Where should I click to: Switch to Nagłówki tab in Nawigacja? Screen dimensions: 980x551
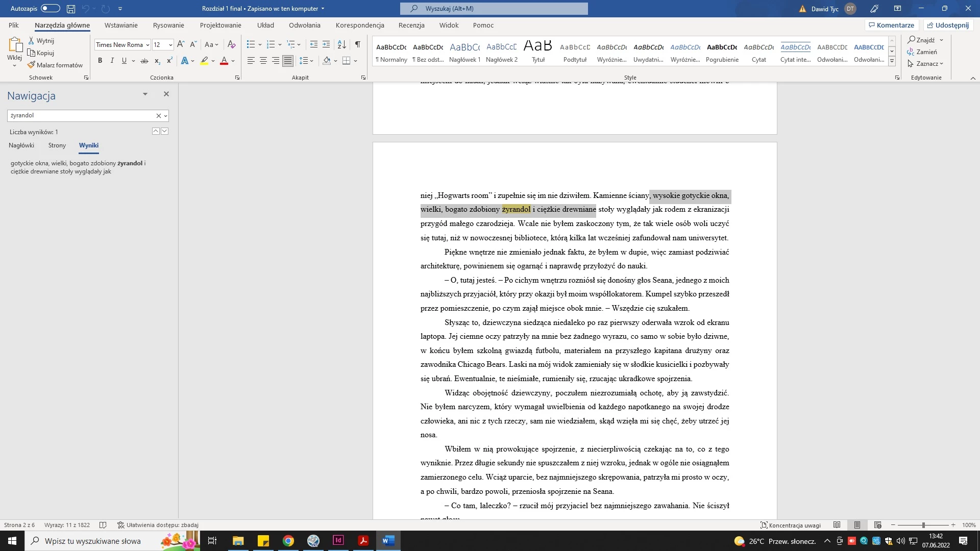pyautogui.click(x=21, y=145)
